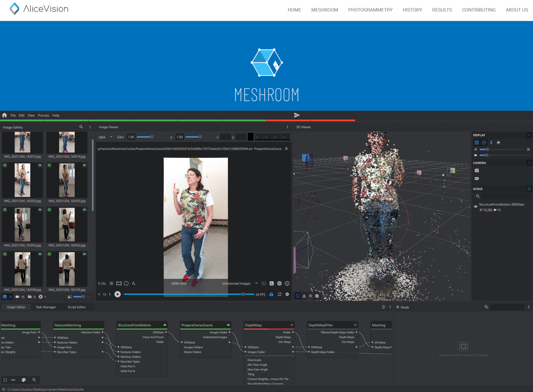The width and height of the screenshot is (533, 392).
Task: Collapse the DISPLAY section chevron
Action: (x=529, y=135)
